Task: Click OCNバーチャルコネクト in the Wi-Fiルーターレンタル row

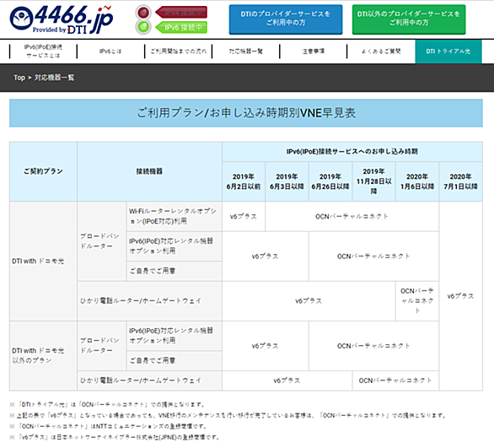Action: (x=352, y=217)
